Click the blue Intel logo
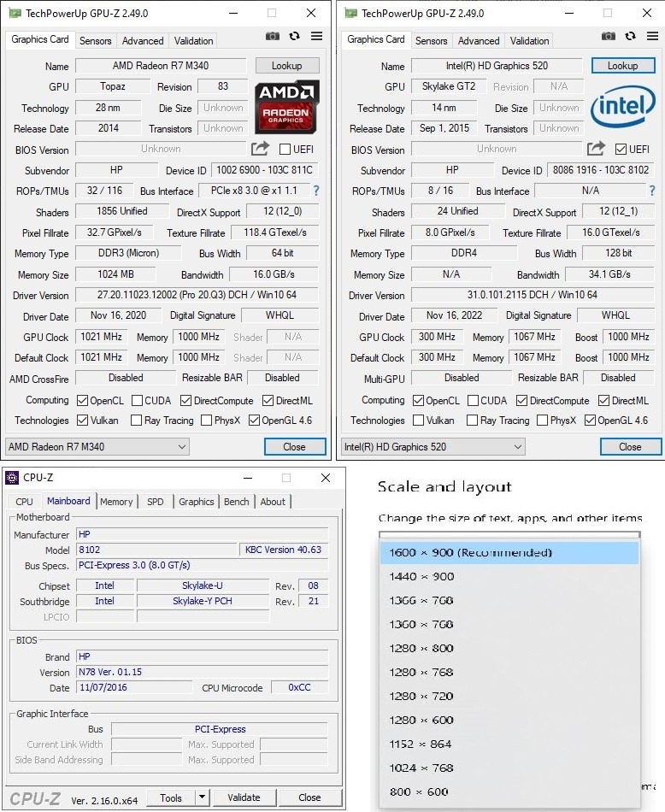The height and width of the screenshot is (812, 665). 623,105
